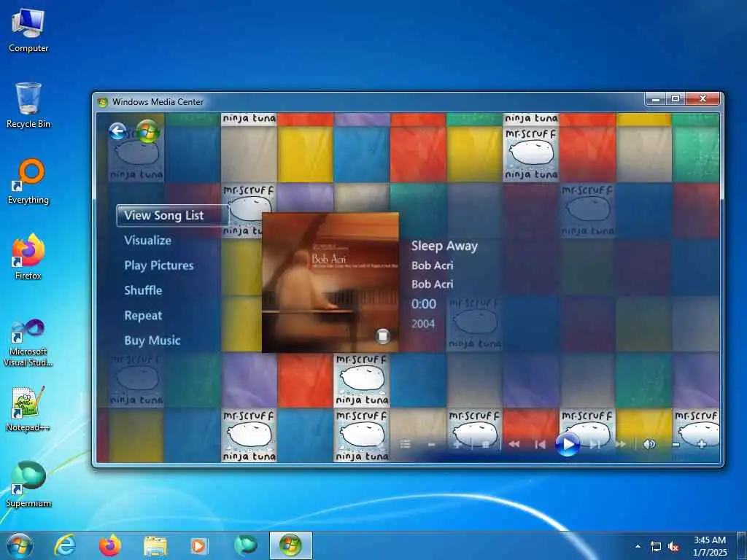Stop playback in transport bar
Viewport: 747px width, 560px height.
(x=485, y=444)
